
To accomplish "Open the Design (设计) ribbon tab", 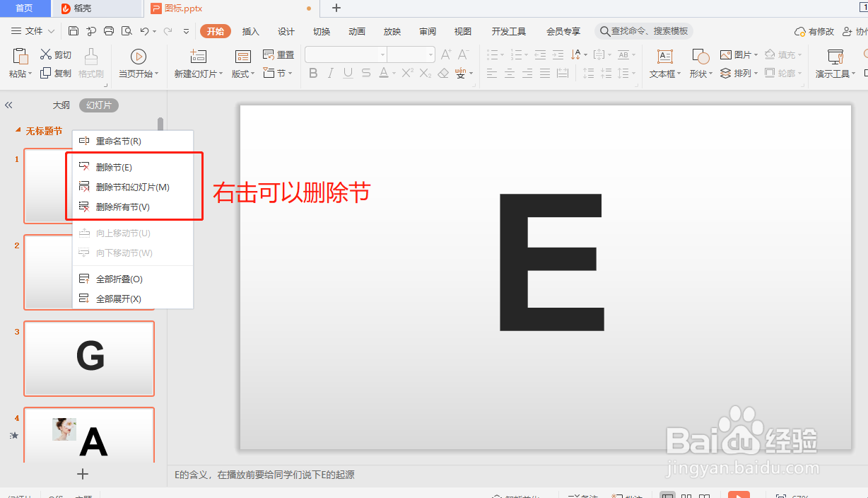I will 286,32.
